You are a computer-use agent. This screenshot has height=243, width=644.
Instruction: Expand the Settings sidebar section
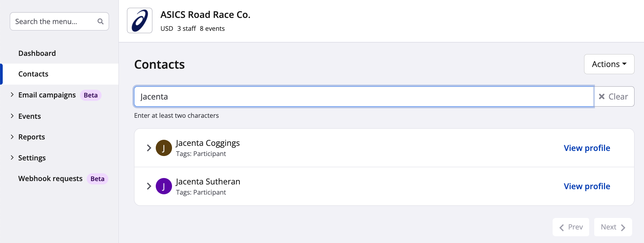pos(12,158)
